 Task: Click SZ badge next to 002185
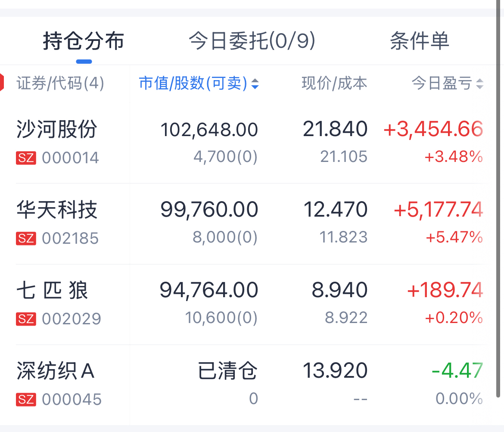pos(26,238)
